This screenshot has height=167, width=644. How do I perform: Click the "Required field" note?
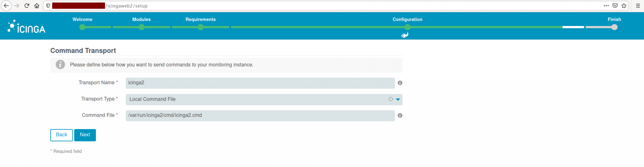point(66,151)
